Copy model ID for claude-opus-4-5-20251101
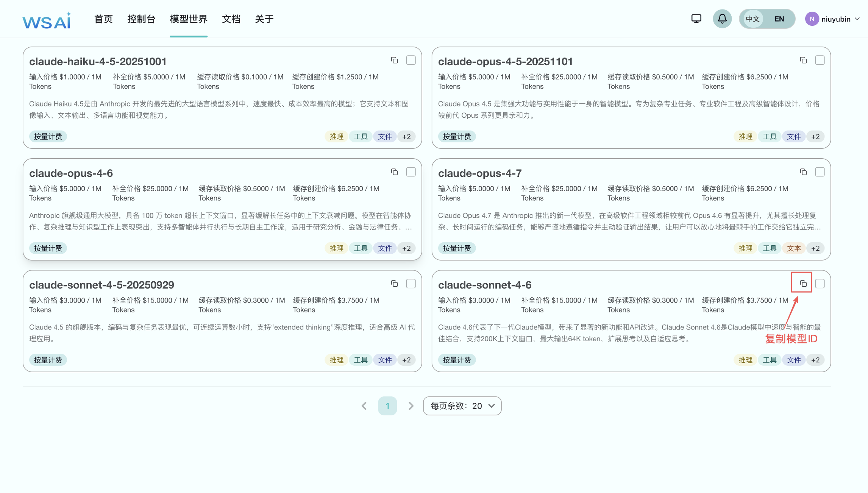 (x=803, y=60)
